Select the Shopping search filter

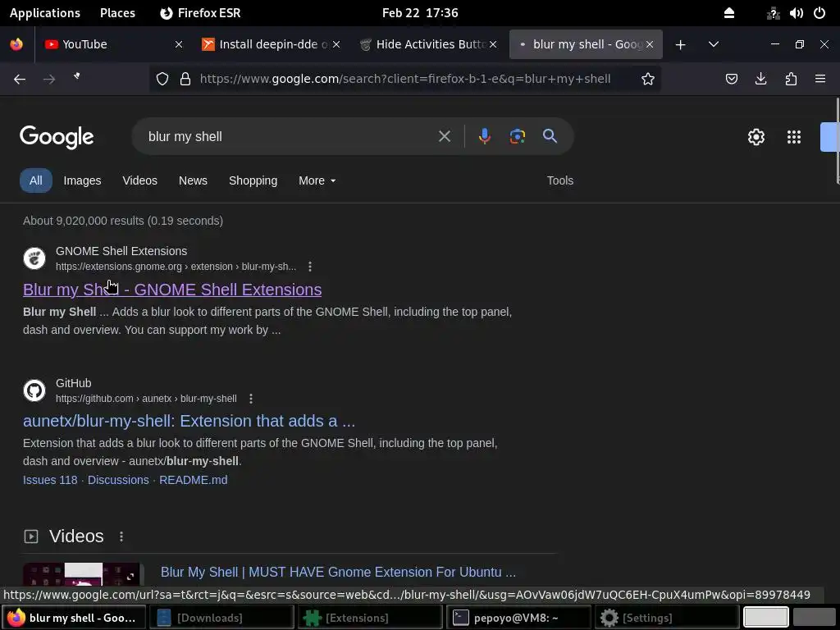pos(253,180)
